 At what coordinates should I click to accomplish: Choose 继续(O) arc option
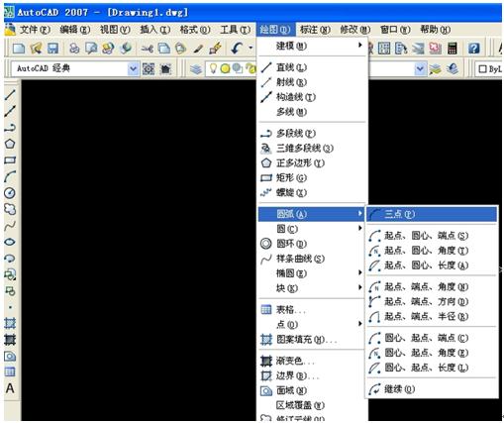point(432,389)
